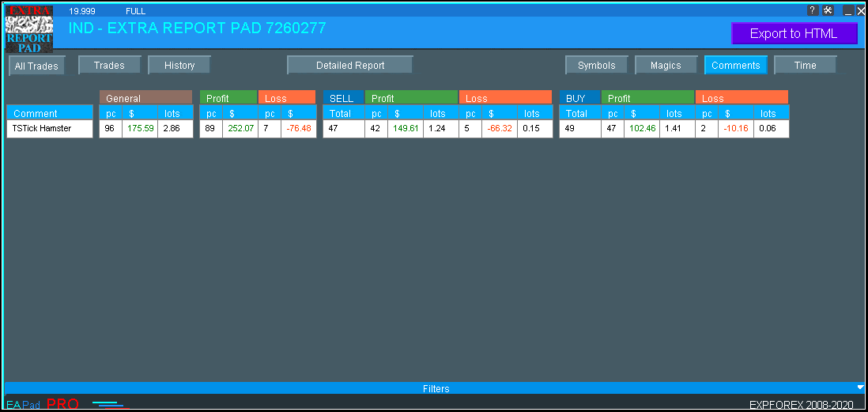Viewport: 868px width, 412px height.
Task: Group report by Time
Action: point(805,66)
